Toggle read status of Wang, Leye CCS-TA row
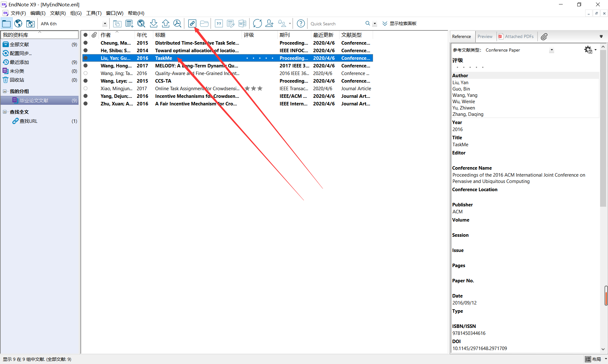This screenshot has width=608, height=364. pos(85,81)
